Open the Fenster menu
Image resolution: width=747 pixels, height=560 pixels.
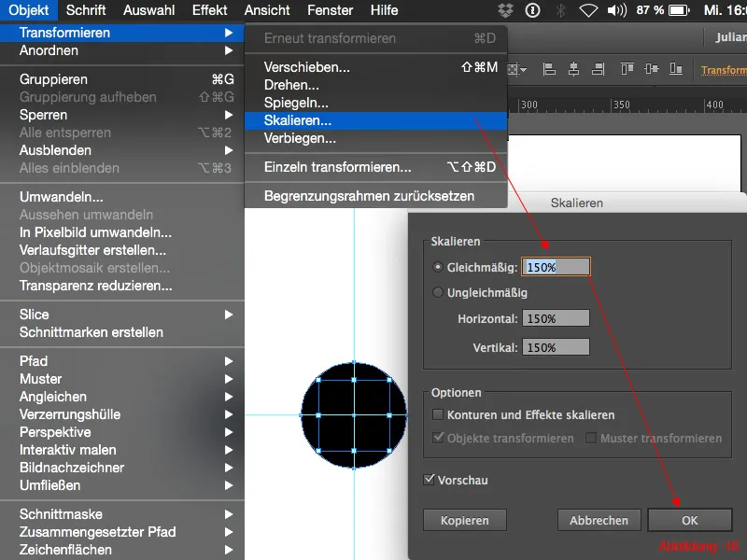tap(331, 10)
